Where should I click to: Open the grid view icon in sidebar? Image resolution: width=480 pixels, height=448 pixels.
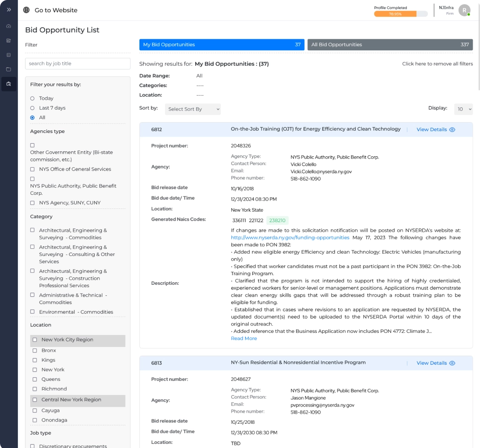(9, 55)
